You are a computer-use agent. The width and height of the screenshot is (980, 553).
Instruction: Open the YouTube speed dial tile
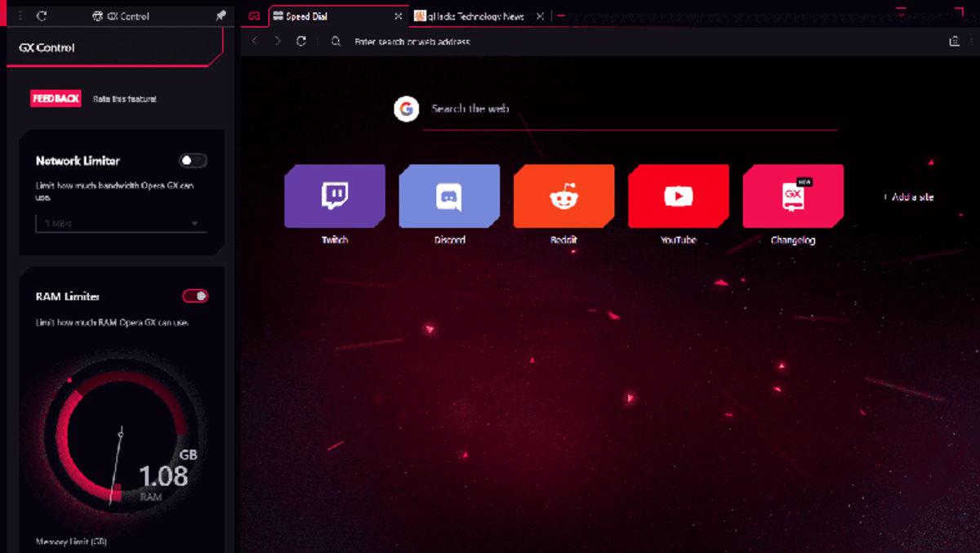[678, 196]
